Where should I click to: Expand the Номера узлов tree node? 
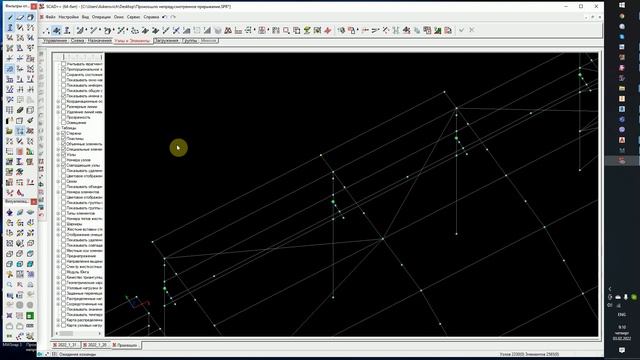pyautogui.click(x=58, y=160)
